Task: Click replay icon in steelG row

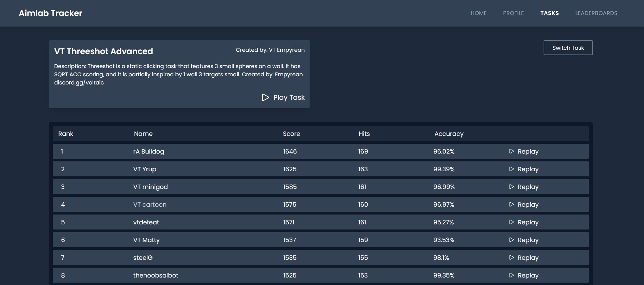Action: click(511, 257)
